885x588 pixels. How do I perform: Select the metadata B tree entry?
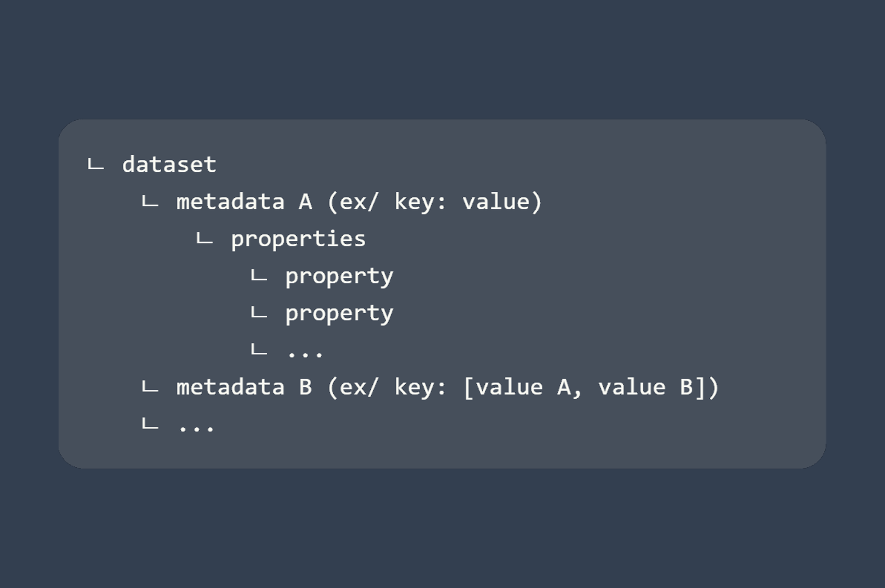[244, 387]
